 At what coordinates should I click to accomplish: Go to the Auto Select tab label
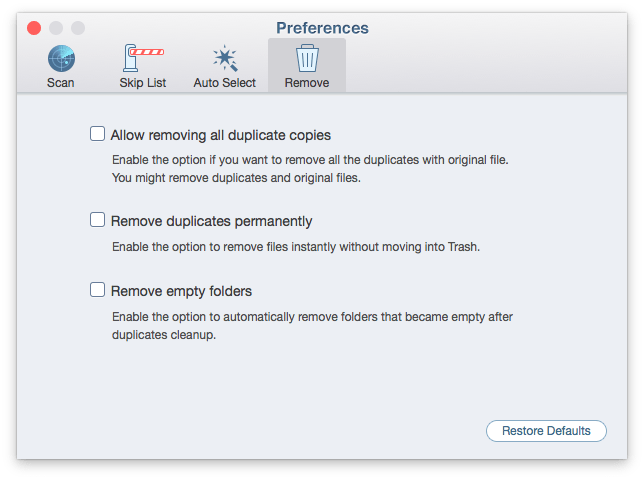(x=225, y=83)
